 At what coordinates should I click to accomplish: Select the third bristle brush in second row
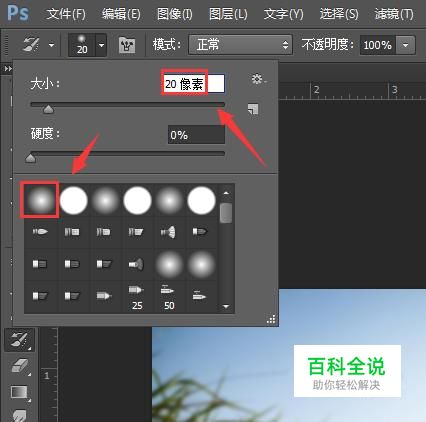click(104, 232)
